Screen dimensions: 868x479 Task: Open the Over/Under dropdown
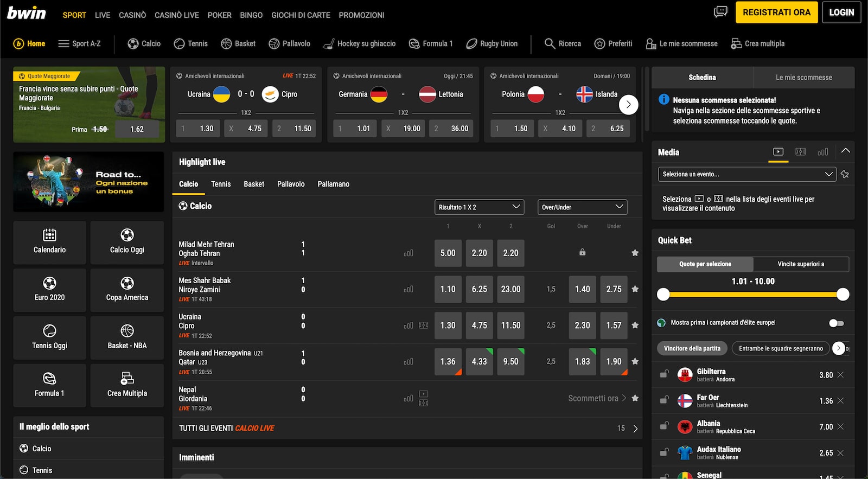[x=582, y=207]
